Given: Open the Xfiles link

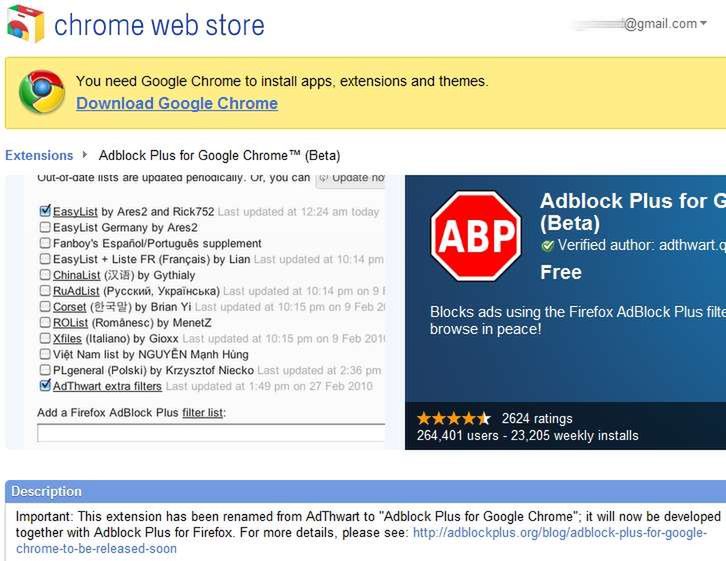Looking at the screenshot, I should pos(67,338).
